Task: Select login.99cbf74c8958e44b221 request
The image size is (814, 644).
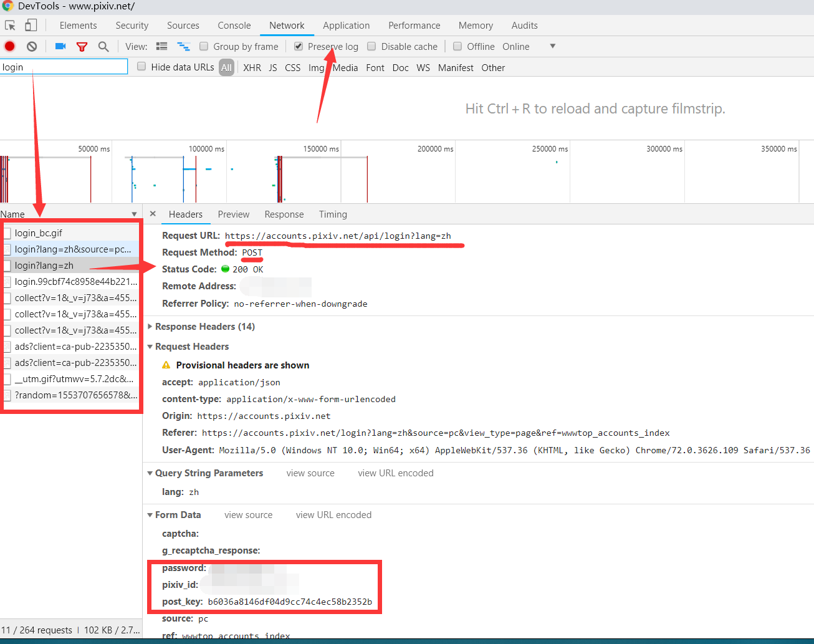Action: pos(70,282)
